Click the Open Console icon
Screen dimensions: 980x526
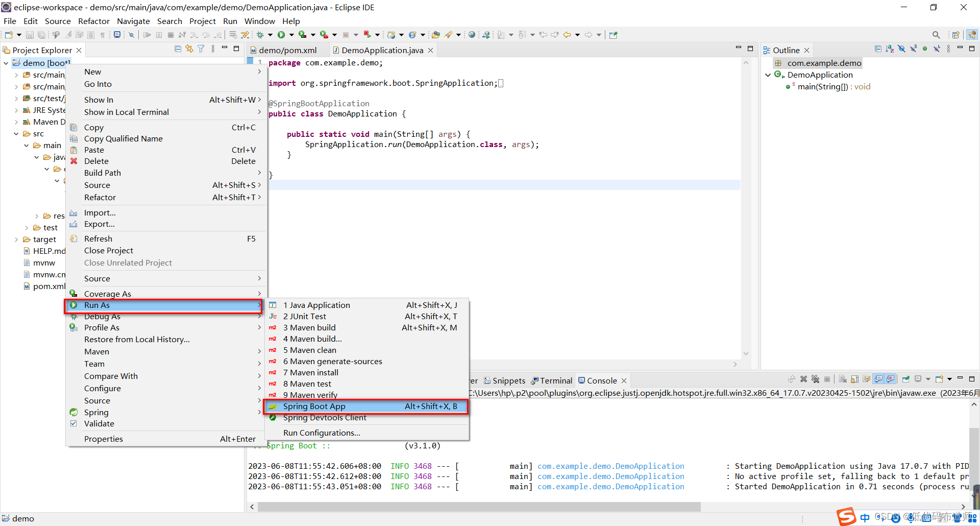point(939,379)
